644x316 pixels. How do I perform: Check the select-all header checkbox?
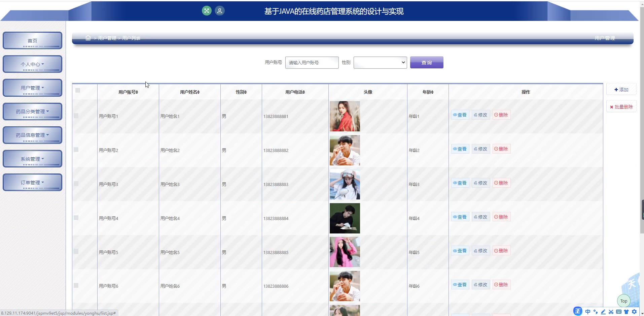pyautogui.click(x=78, y=90)
